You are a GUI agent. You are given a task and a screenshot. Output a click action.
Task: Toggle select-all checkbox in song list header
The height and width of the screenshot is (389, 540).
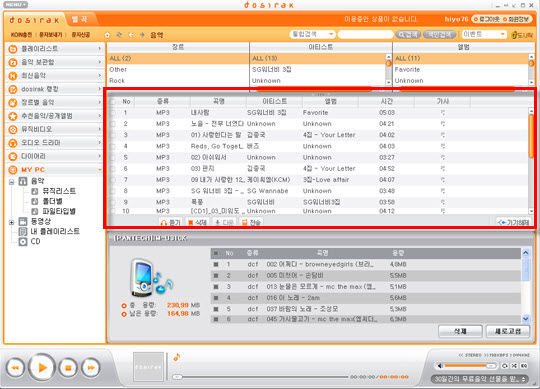pos(113,102)
